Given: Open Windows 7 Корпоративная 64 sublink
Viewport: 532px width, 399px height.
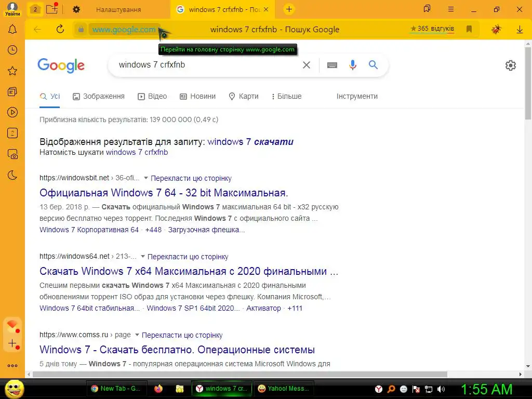Looking at the screenshot, I should pos(89,230).
